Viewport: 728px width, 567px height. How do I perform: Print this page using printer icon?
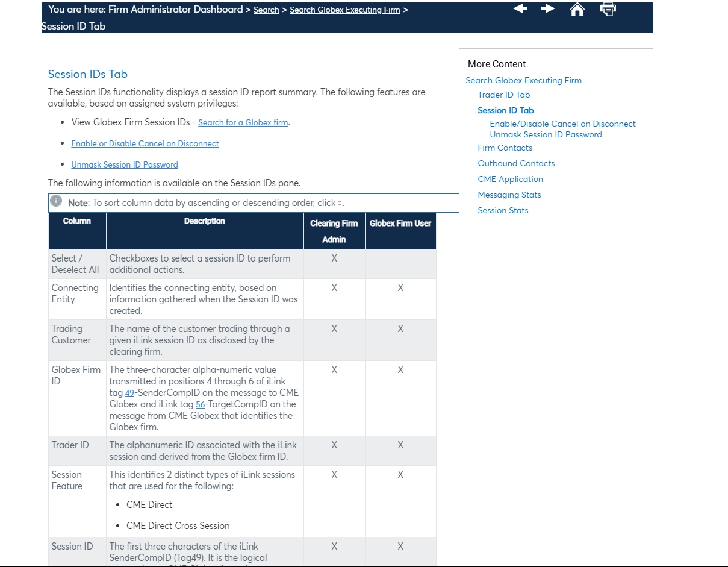click(x=608, y=9)
